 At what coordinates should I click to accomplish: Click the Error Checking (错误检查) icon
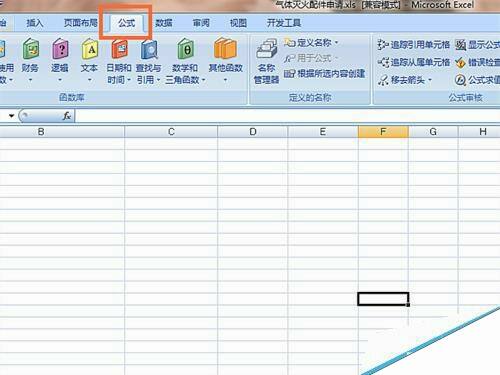pos(460,62)
